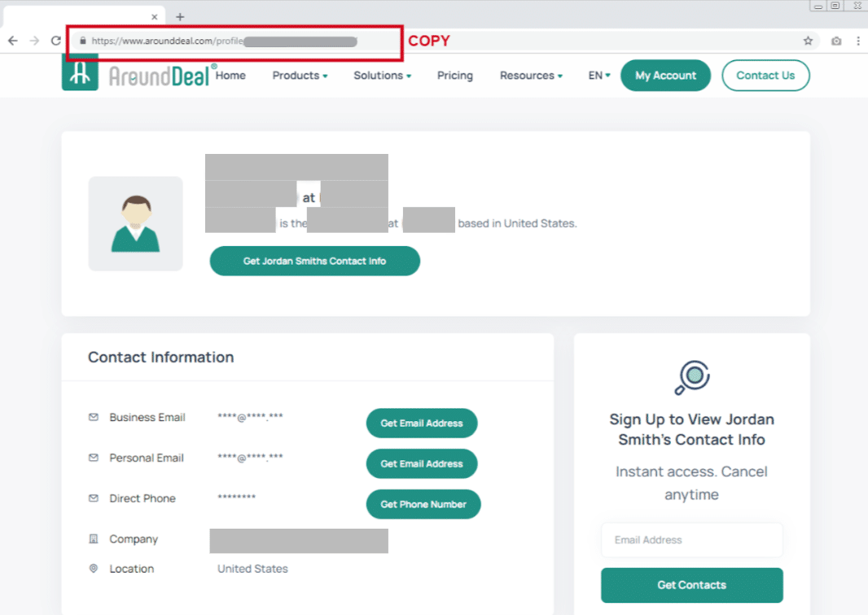Go back in browser history
This screenshot has width=868, height=615.
point(13,41)
